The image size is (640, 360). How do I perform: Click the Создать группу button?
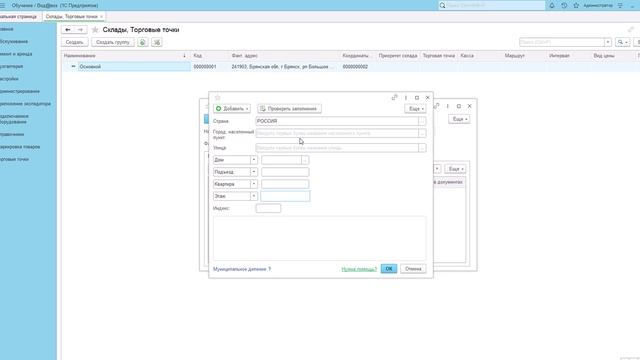(x=113, y=42)
